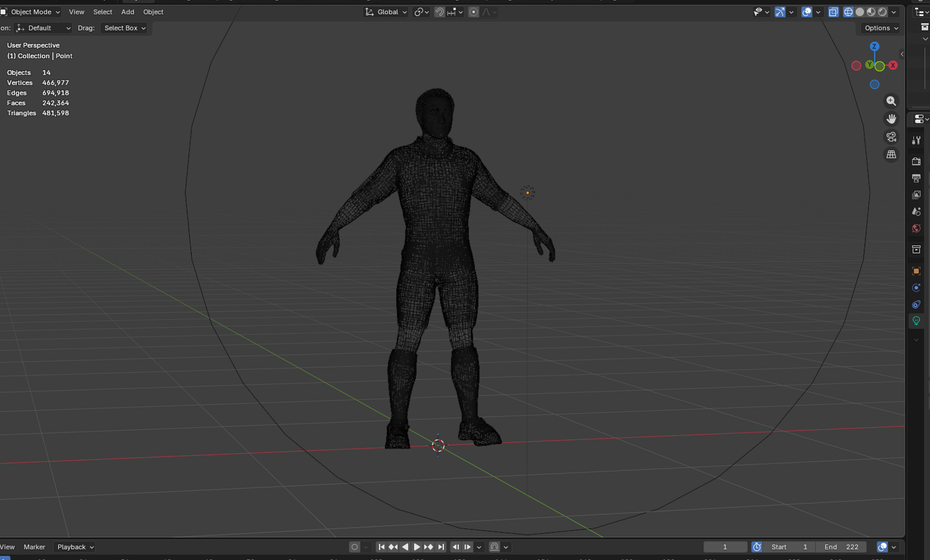Open the light Object Data properties icon
Image resolution: width=930 pixels, height=560 pixels.
pyautogui.click(x=916, y=321)
